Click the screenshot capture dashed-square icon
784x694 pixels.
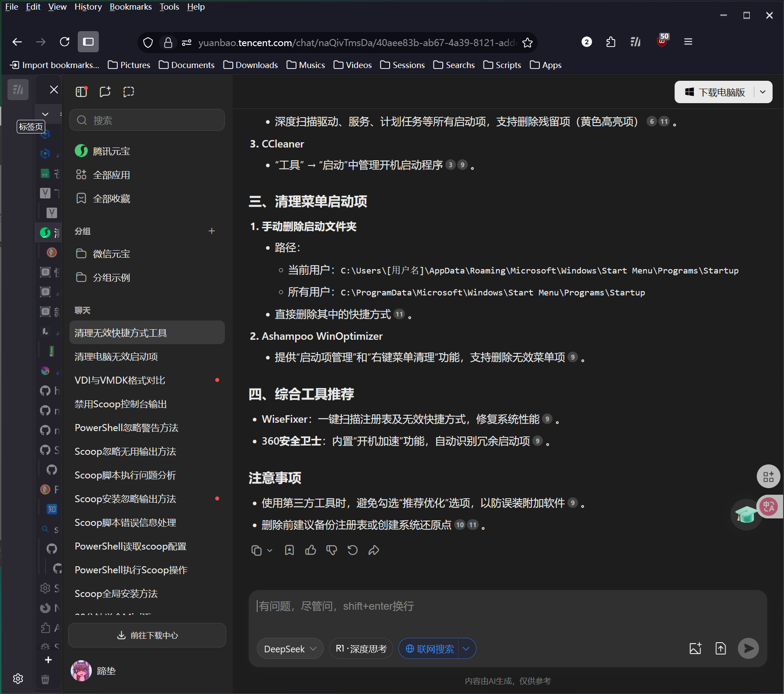[128, 91]
